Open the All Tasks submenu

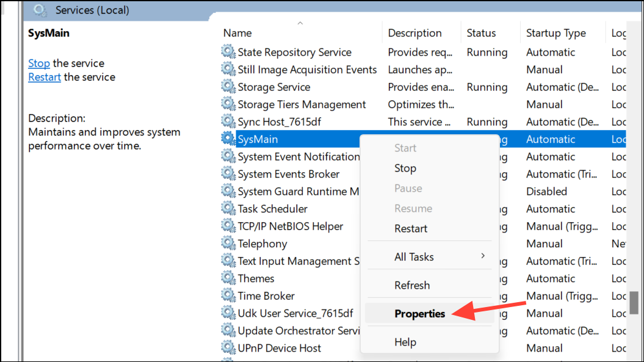430,257
